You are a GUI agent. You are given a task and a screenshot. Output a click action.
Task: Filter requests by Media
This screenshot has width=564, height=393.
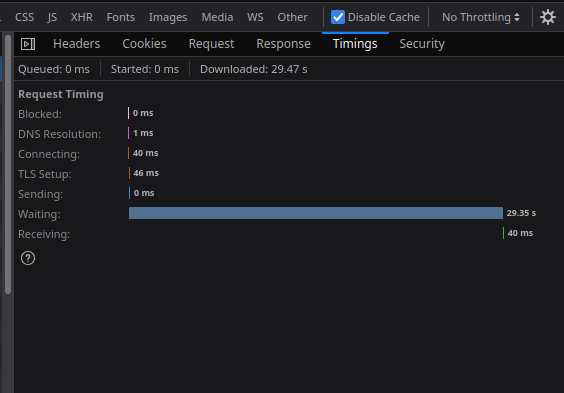pos(217,17)
